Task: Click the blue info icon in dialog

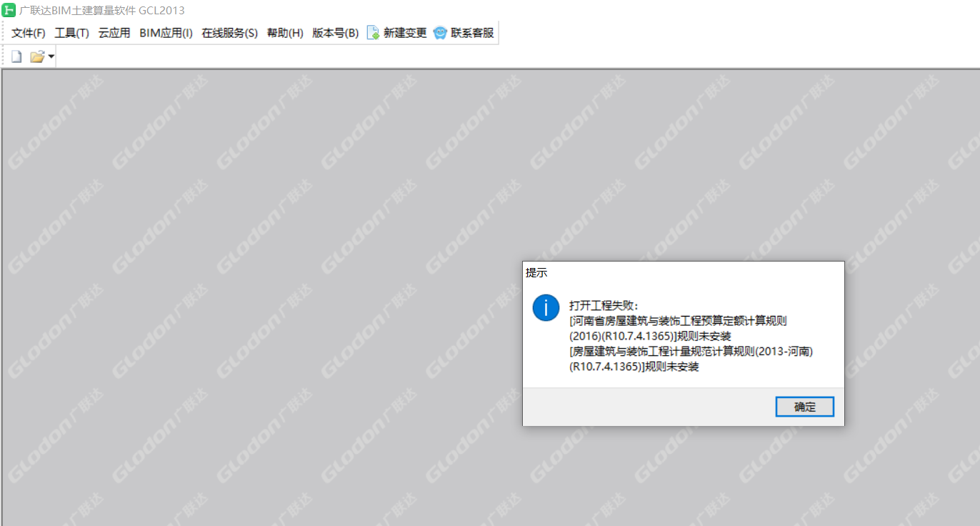Action: [546, 308]
